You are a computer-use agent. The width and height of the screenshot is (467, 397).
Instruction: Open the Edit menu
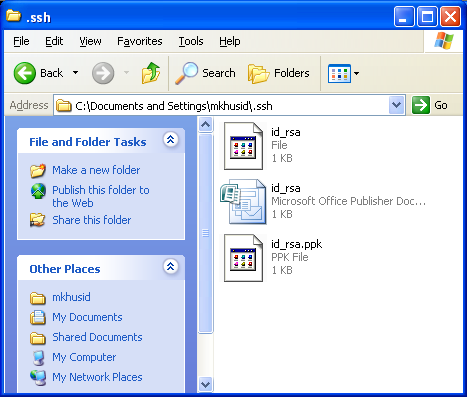pos(54,41)
